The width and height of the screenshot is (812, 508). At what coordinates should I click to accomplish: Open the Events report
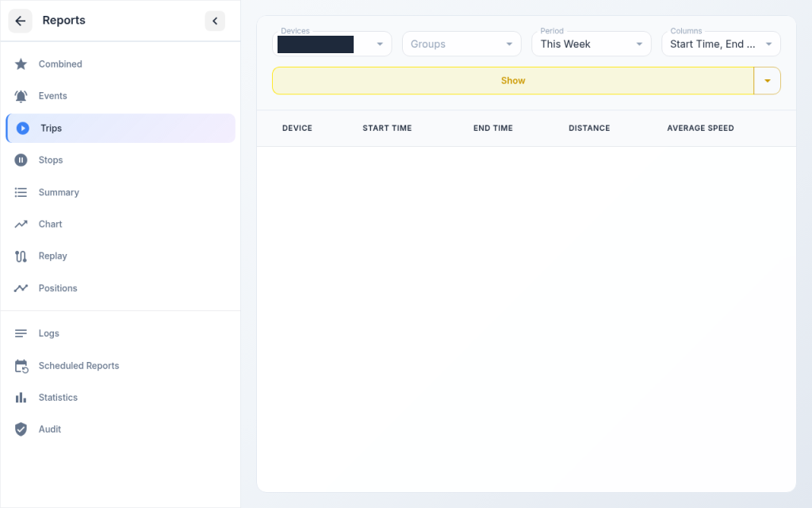(121, 96)
